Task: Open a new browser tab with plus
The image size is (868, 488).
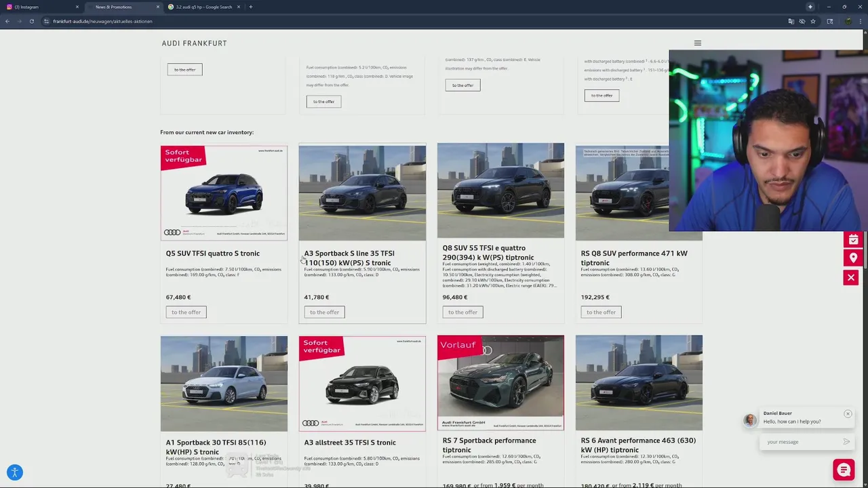Action: [250, 7]
